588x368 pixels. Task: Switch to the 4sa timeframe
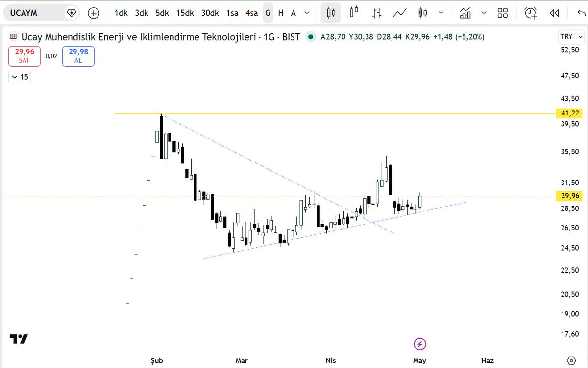252,13
